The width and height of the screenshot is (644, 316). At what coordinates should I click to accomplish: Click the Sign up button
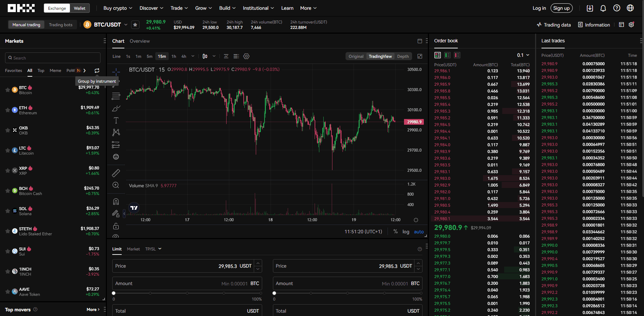[562, 8]
